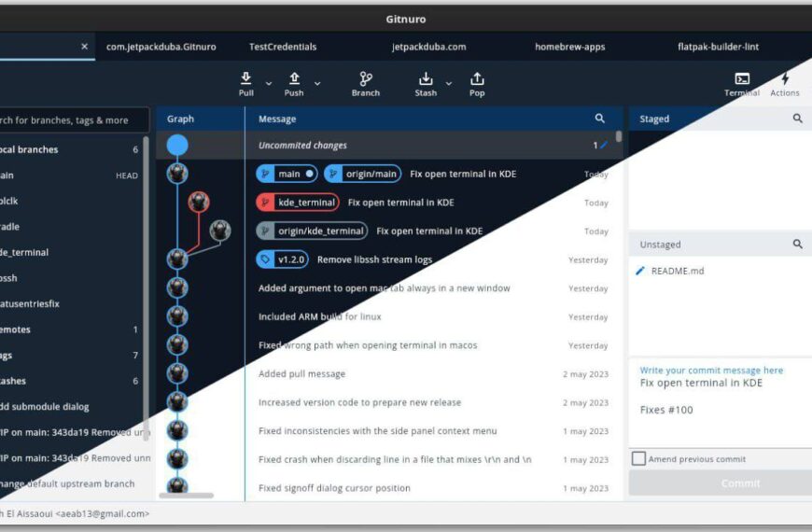Viewport: 812px width, 532px height.
Task: Click the pencil icon beside README.md
Action: pos(640,271)
